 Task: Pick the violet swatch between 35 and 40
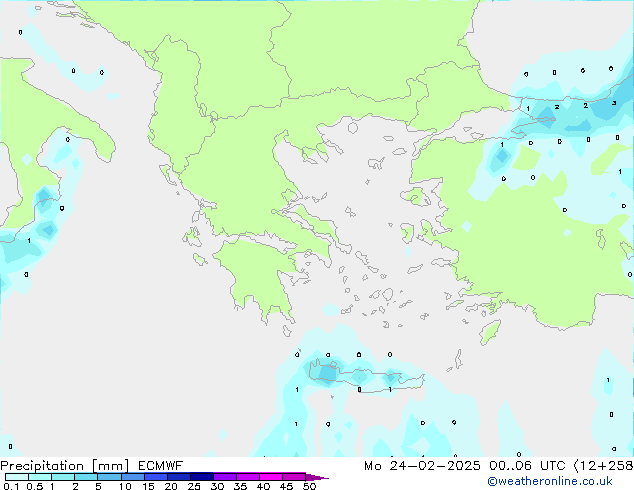pos(247,477)
